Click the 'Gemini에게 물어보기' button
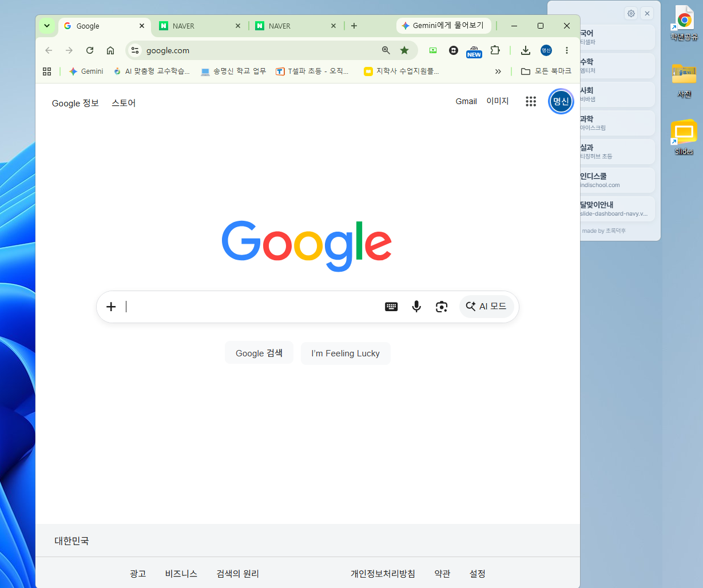 [444, 26]
